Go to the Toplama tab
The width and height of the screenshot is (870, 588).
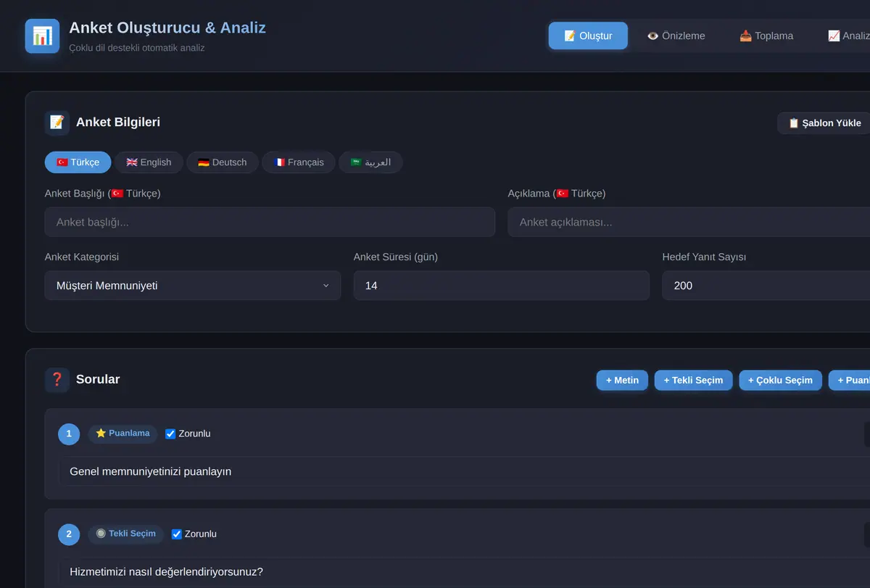[766, 36]
